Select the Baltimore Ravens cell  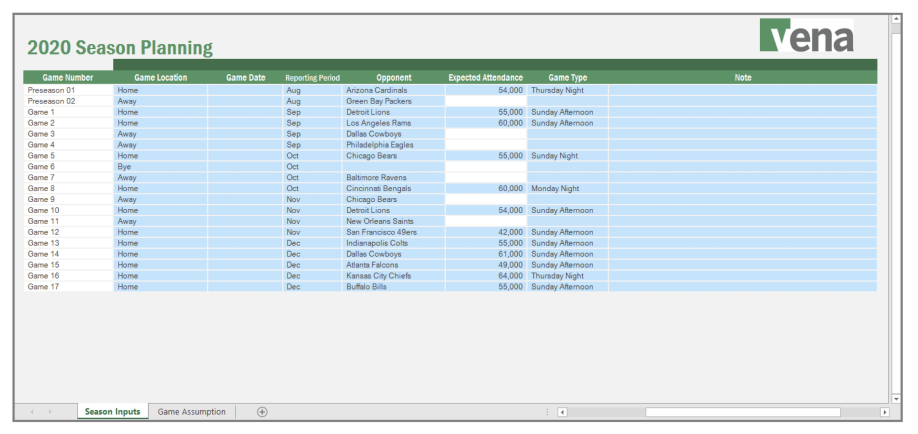(x=393, y=177)
